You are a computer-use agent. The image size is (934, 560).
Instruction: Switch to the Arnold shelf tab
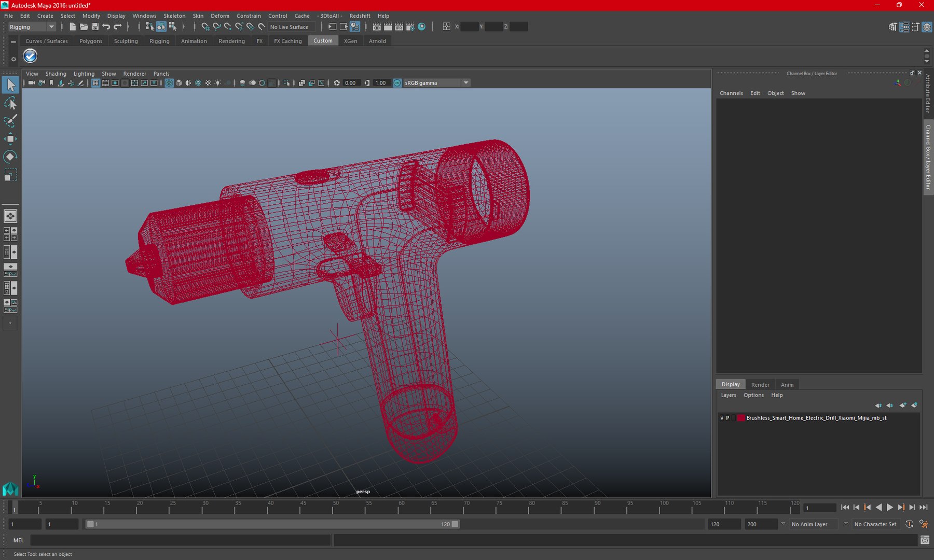[x=377, y=41]
